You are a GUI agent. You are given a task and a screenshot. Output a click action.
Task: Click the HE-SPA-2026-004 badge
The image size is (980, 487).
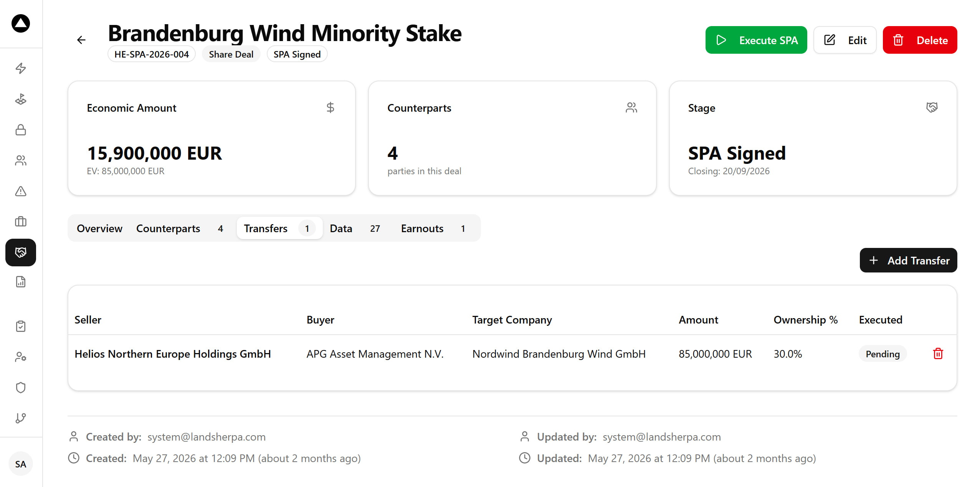click(x=152, y=54)
